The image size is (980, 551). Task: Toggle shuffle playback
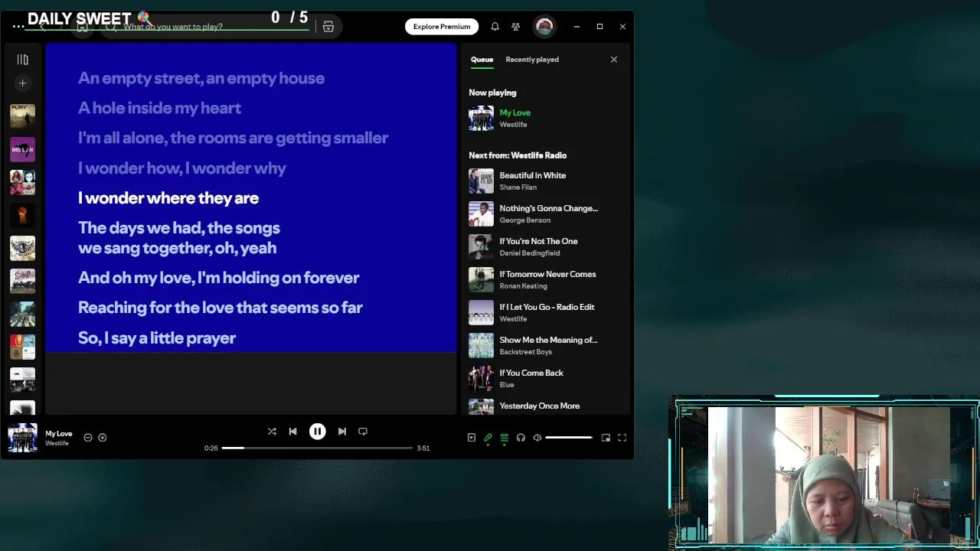pyautogui.click(x=272, y=432)
